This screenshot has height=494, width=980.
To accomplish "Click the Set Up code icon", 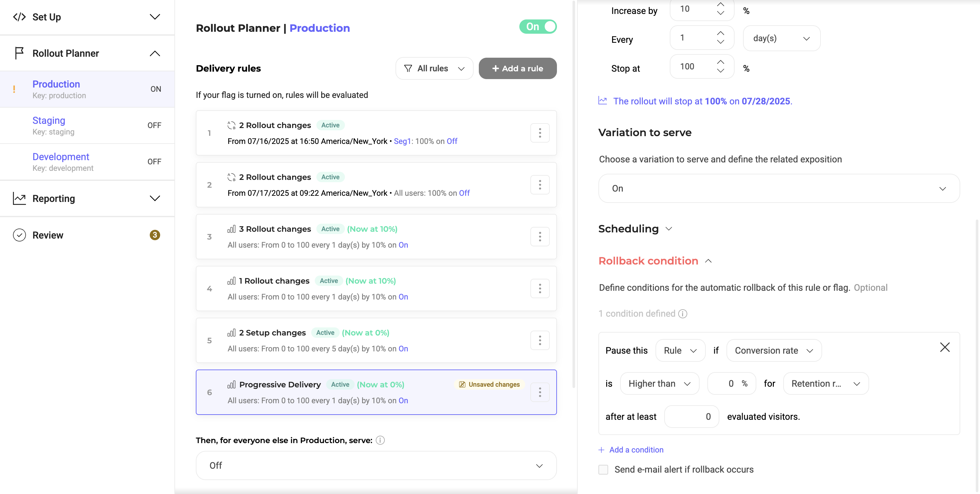I will pyautogui.click(x=19, y=17).
